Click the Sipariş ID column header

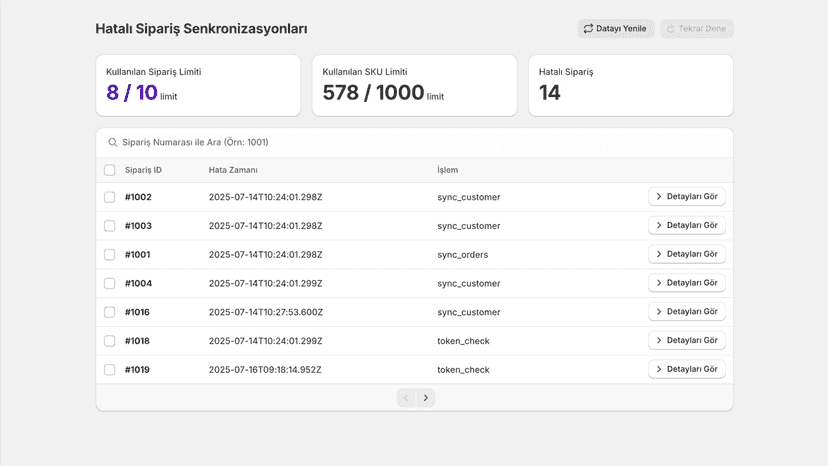tap(143, 170)
